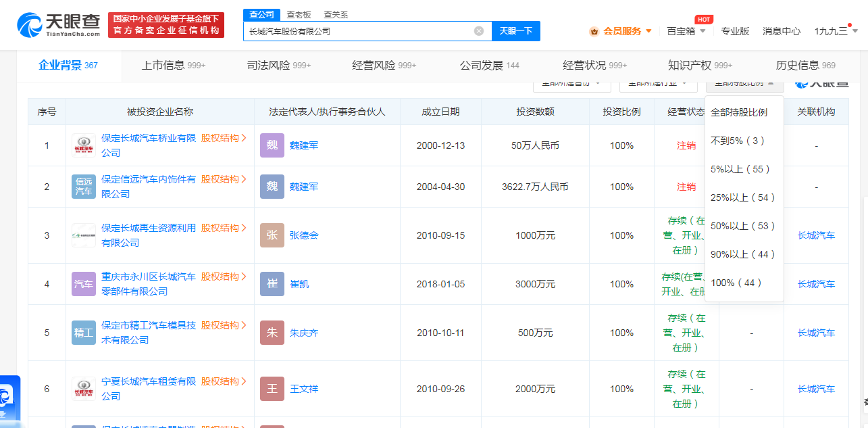Open 保定市精工汽车模具技术有限公司 link

click(149, 333)
